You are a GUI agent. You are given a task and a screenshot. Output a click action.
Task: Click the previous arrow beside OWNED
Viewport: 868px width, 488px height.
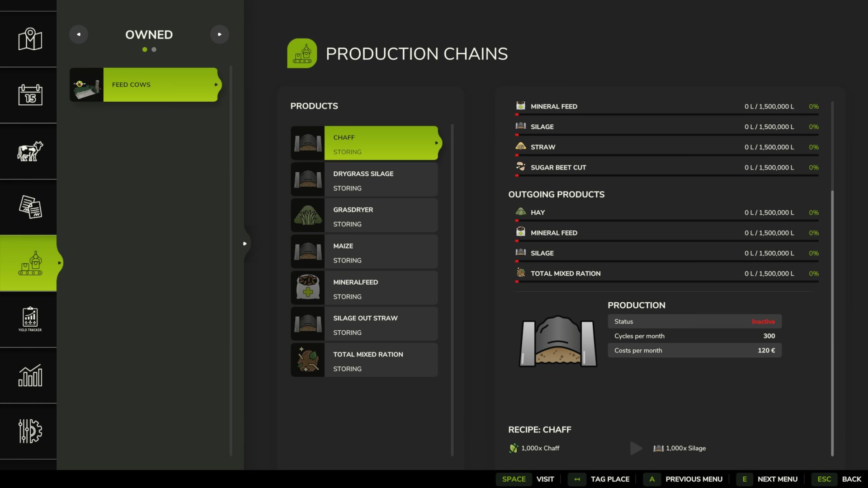pyautogui.click(x=79, y=34)
